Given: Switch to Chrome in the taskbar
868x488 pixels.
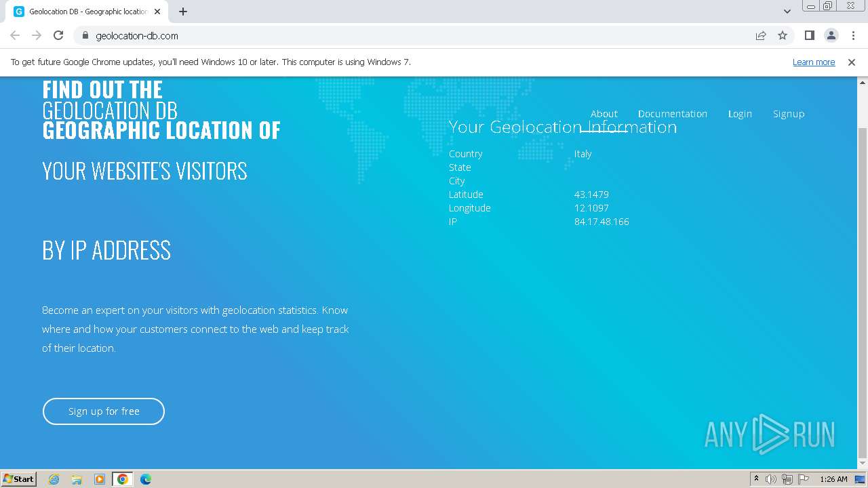Looking at the screenshot, I should [x=123, y=479].
